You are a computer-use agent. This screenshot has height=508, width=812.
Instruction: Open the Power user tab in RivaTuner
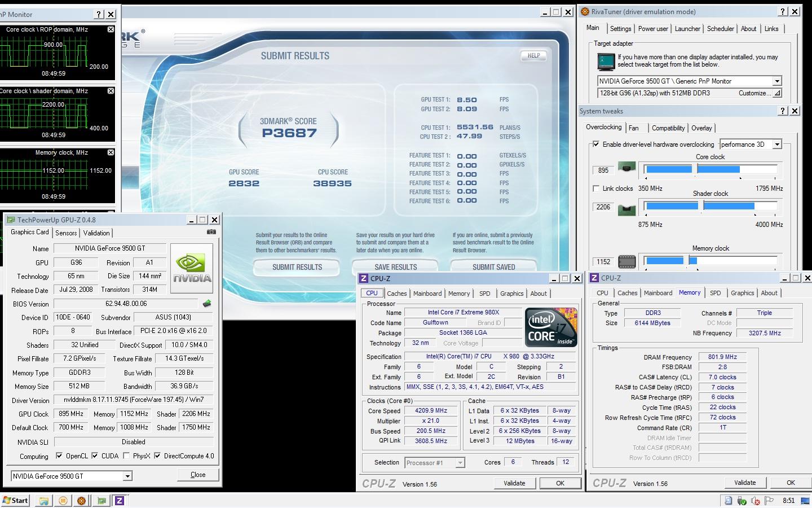(653, 29)
